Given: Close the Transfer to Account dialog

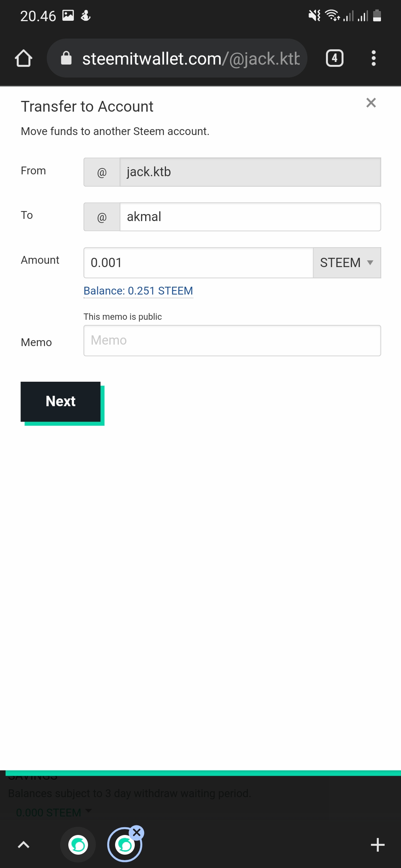Looking at the screenshot, I should pyautogui.click(x=371, y=103).
